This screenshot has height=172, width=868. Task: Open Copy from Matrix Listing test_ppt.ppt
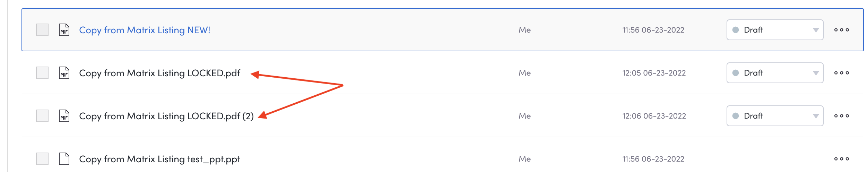point(159,159)
